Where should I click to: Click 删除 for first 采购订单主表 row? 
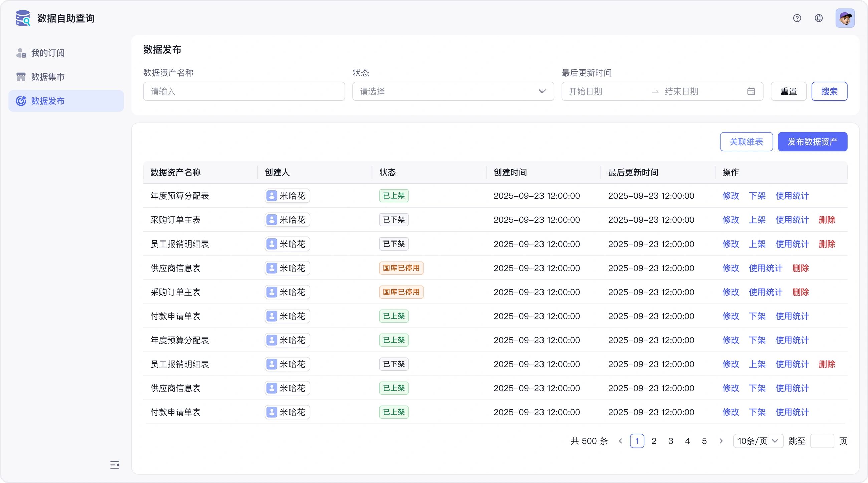pyautogui.click(x=827, y=220)
